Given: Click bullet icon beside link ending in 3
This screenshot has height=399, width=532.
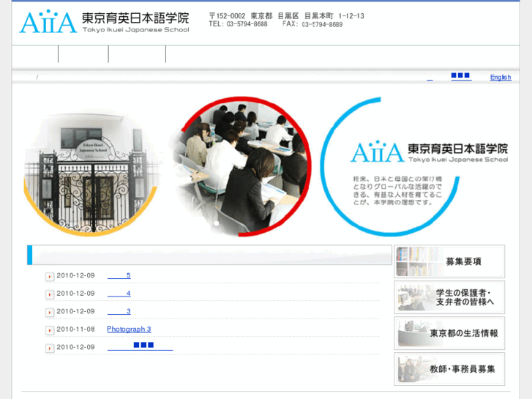Looking at the screenshot, I should 50,313.
